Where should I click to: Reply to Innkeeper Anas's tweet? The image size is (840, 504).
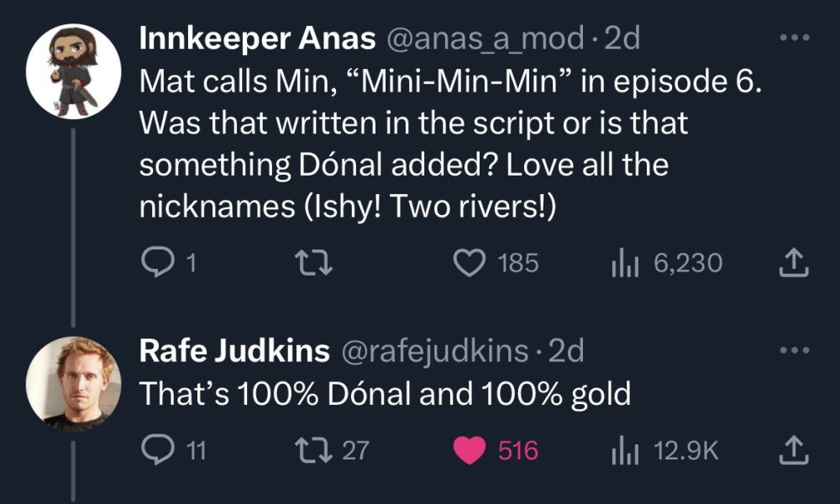coord(155,264)
